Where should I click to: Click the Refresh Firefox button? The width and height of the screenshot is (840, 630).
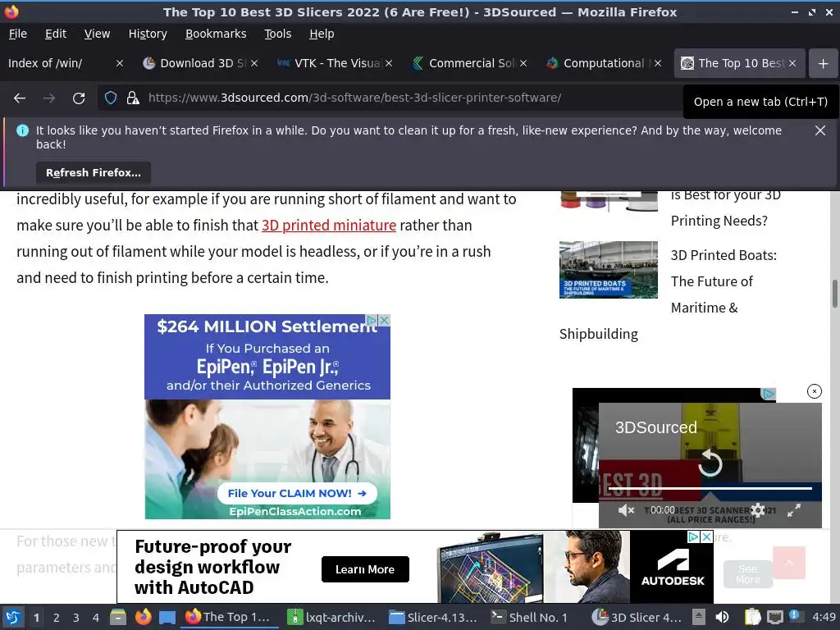click(x=94, y=172)
